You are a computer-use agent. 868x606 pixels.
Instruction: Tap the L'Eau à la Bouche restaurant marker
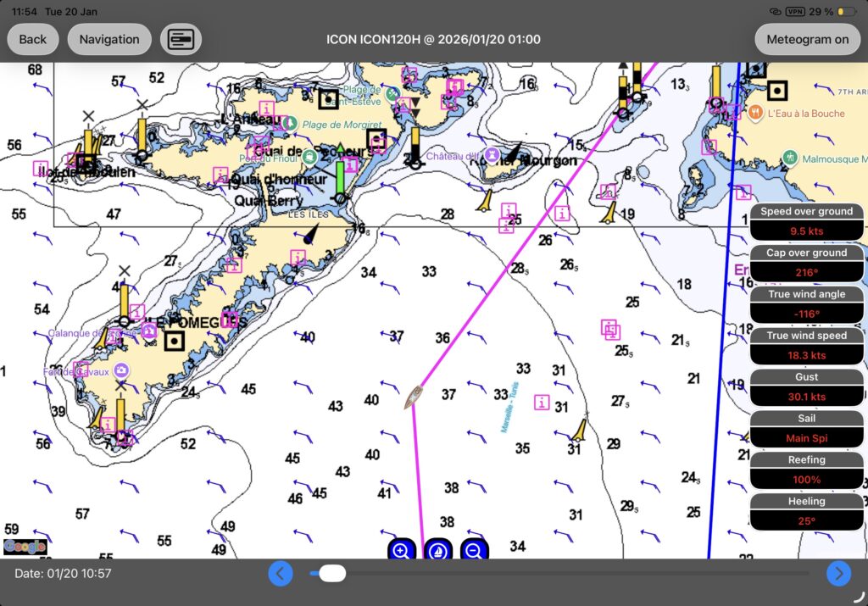[754, 112]
